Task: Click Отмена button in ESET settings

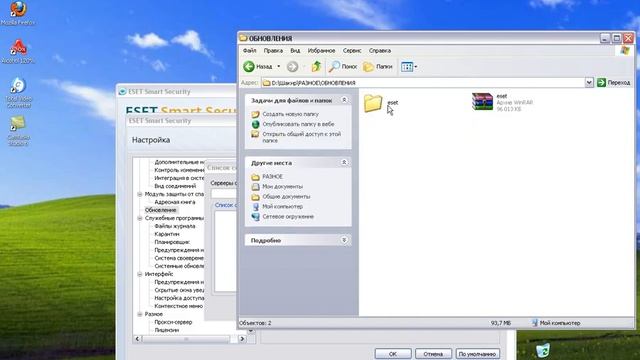Action: tap(433, 354)
